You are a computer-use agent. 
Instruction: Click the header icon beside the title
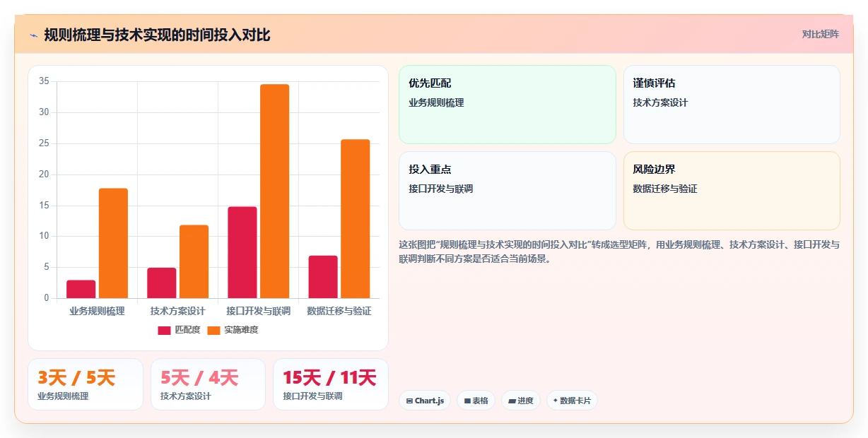point(33,35)
